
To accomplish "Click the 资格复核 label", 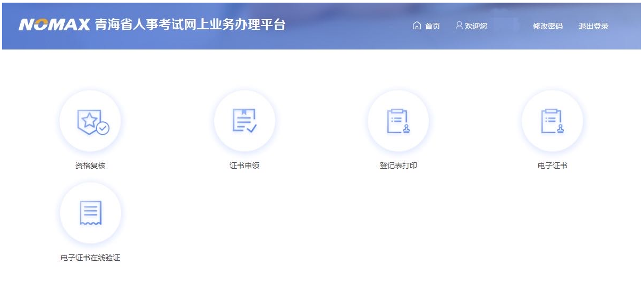I will pos(90,166).
